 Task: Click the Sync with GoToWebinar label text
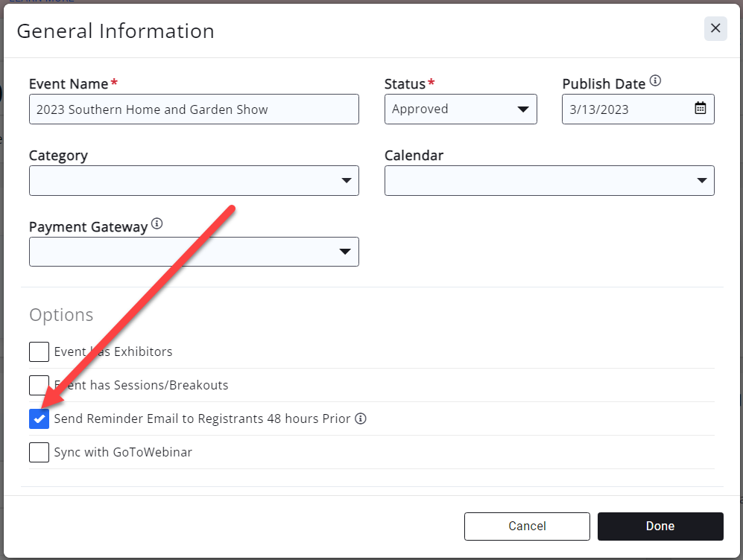[123, 452]
